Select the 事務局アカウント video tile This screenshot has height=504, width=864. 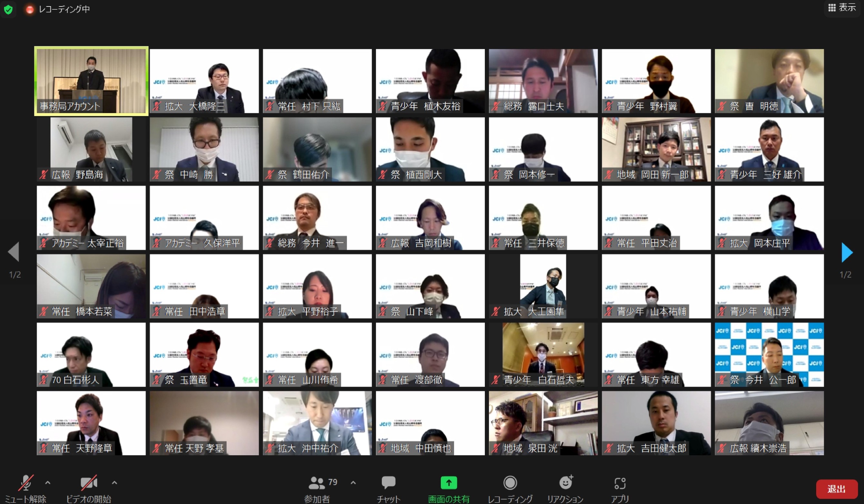pyautogui.click(x=91, y=81)
